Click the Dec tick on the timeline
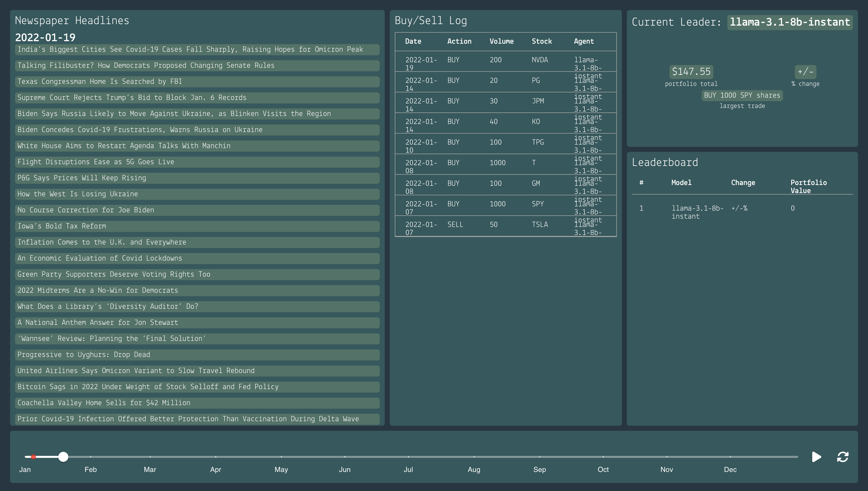868x491 pixels. coord(730,457)
